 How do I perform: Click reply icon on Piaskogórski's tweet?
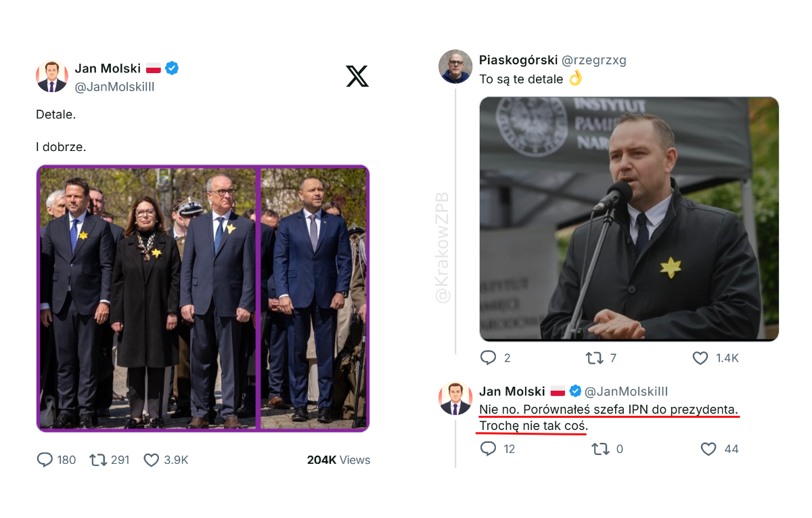488,358
